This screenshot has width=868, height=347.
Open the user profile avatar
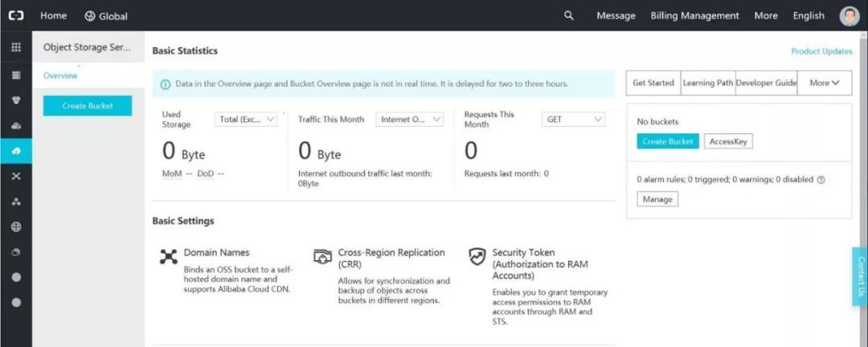(850, 16)
